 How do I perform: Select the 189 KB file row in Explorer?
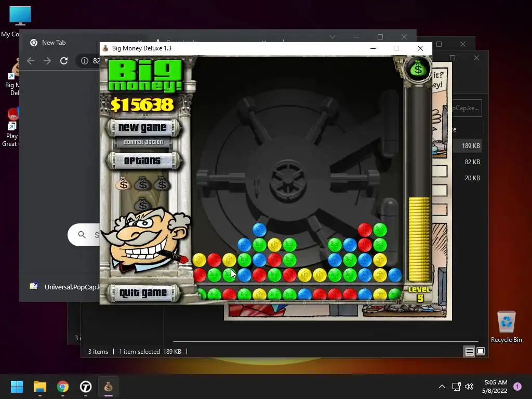point(467,145)
